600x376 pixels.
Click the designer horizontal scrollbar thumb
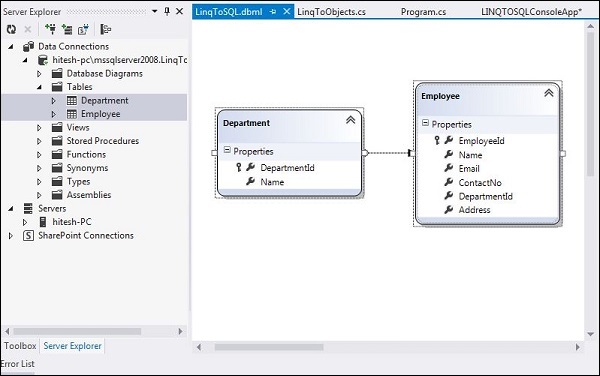[x=269, y=347]
